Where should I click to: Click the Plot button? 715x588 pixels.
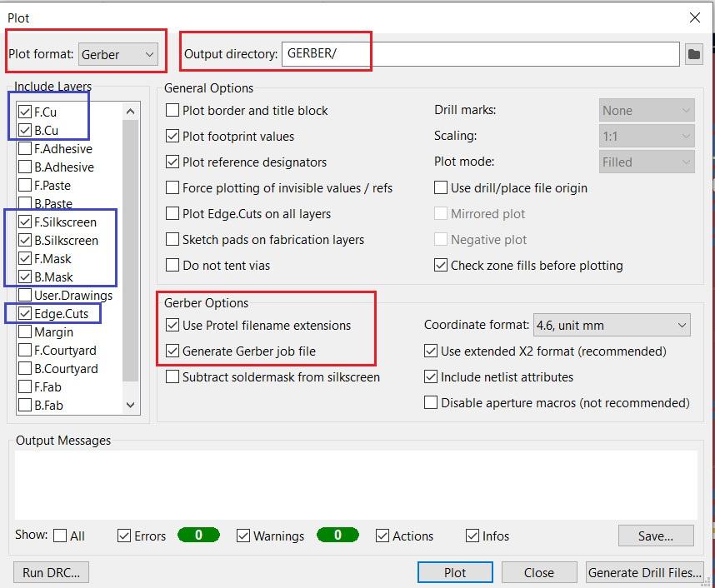[x=455, y=572]
